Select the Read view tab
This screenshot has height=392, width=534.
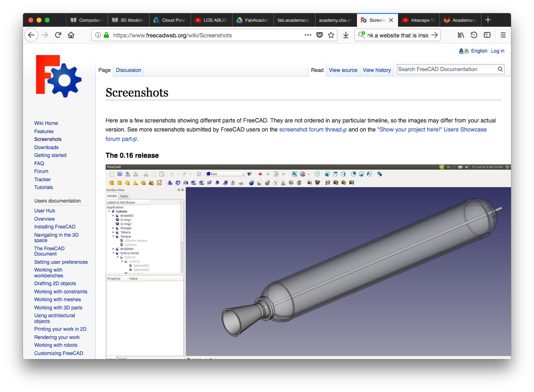point(317,70)
